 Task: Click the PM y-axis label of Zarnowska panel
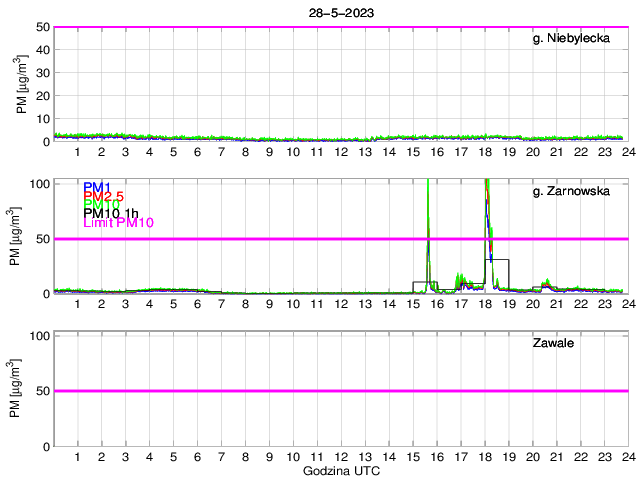(15, 236)
